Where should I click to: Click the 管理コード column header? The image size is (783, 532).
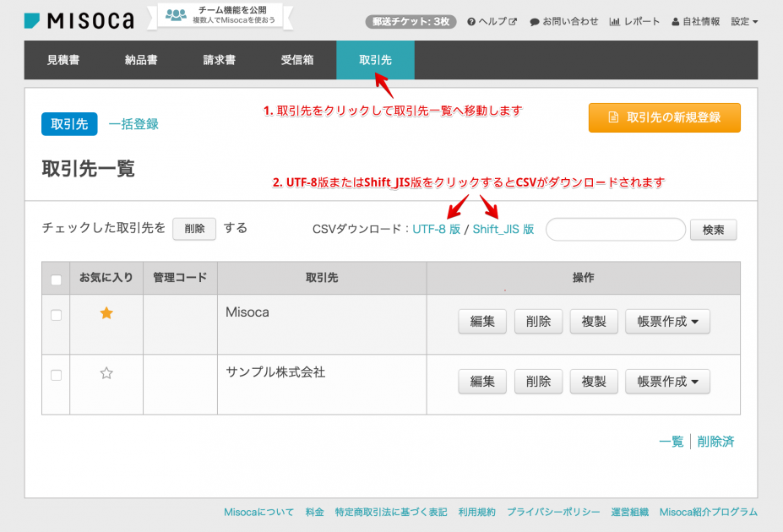click(x=180, y=278)
